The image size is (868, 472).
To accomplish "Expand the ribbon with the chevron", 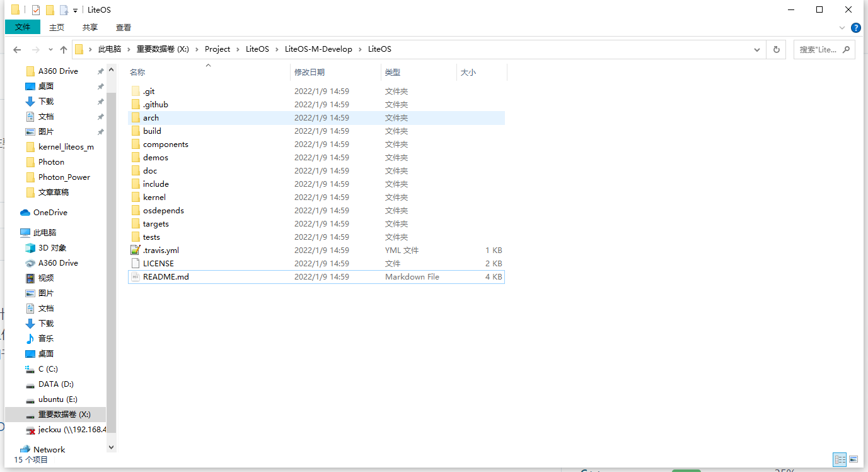I will 842,28.
